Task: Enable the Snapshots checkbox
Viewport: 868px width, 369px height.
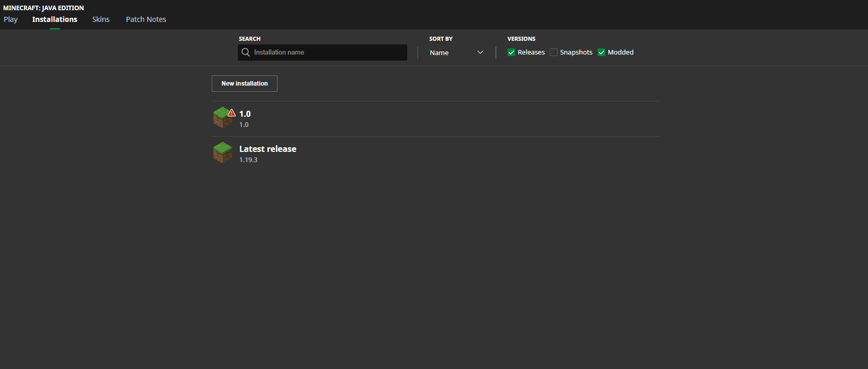Action: (x=553, y=52)
